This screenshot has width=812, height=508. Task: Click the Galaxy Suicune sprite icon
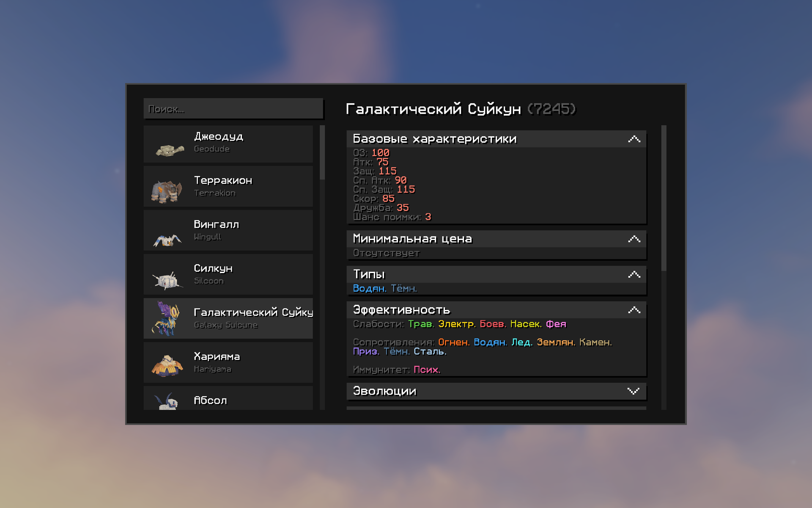coord(167,318)
